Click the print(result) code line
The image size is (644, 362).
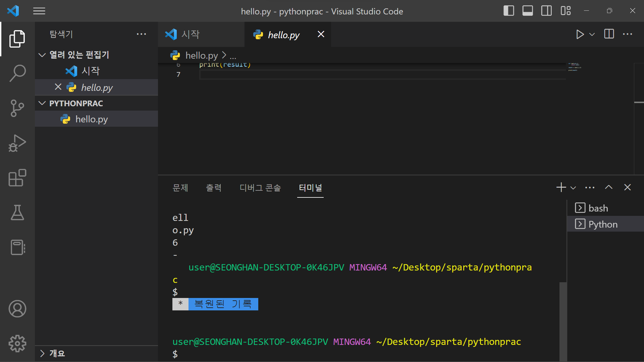(225, 65)
